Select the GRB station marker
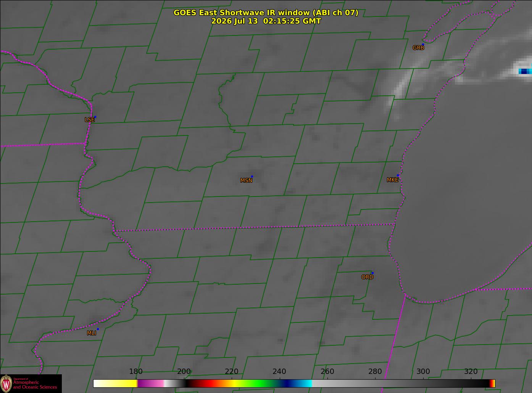Screen dimensions: 532x393 click(423, 45)
